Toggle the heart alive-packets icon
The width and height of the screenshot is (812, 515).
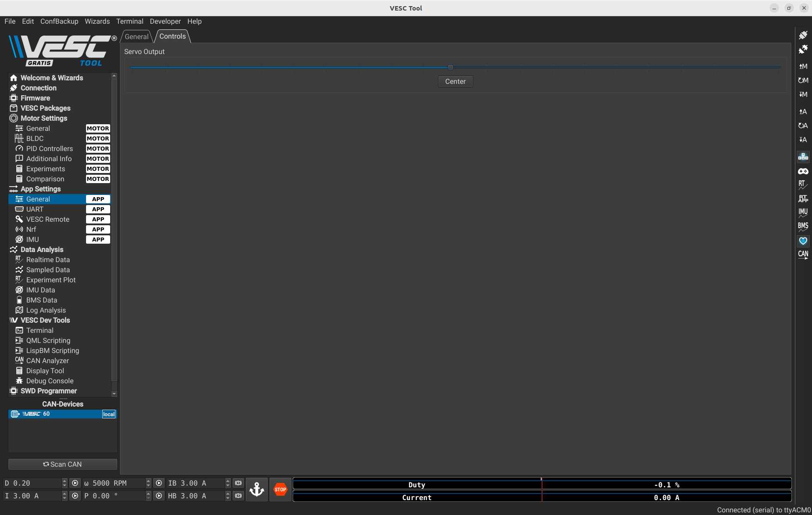coord(803,241)
